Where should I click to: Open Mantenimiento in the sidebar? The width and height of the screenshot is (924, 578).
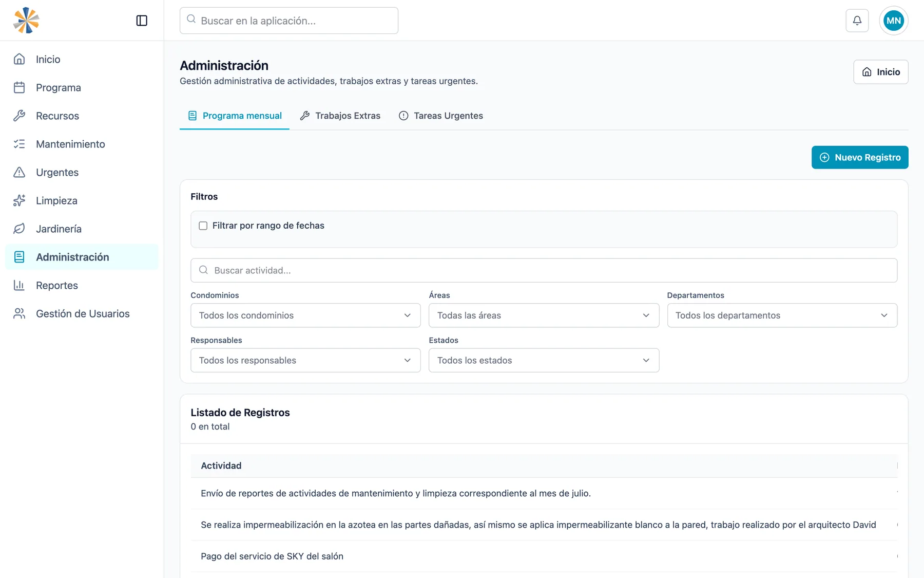click(x=82, y=144)
